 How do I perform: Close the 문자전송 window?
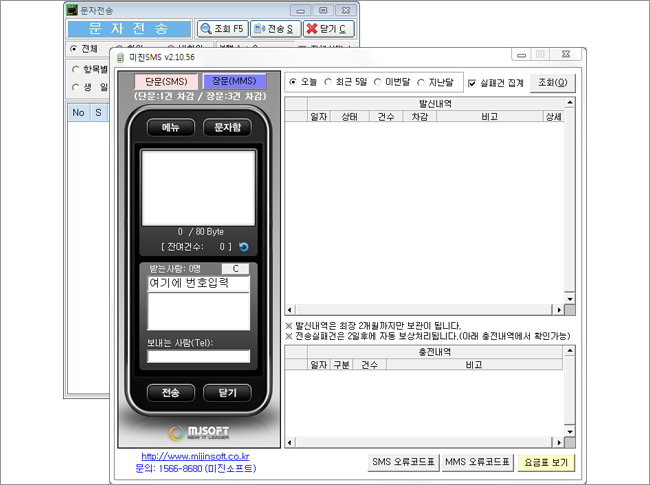click(x=346, y=10)
